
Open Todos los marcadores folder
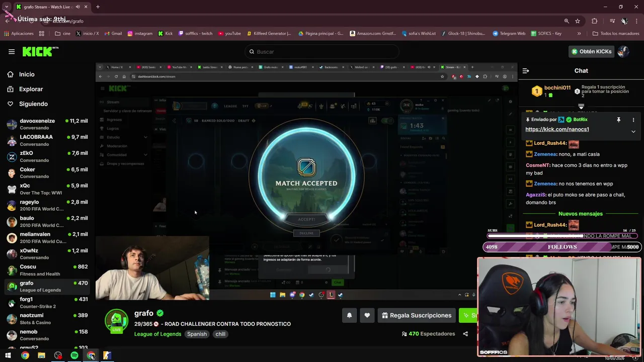click(x=616, y=34)
